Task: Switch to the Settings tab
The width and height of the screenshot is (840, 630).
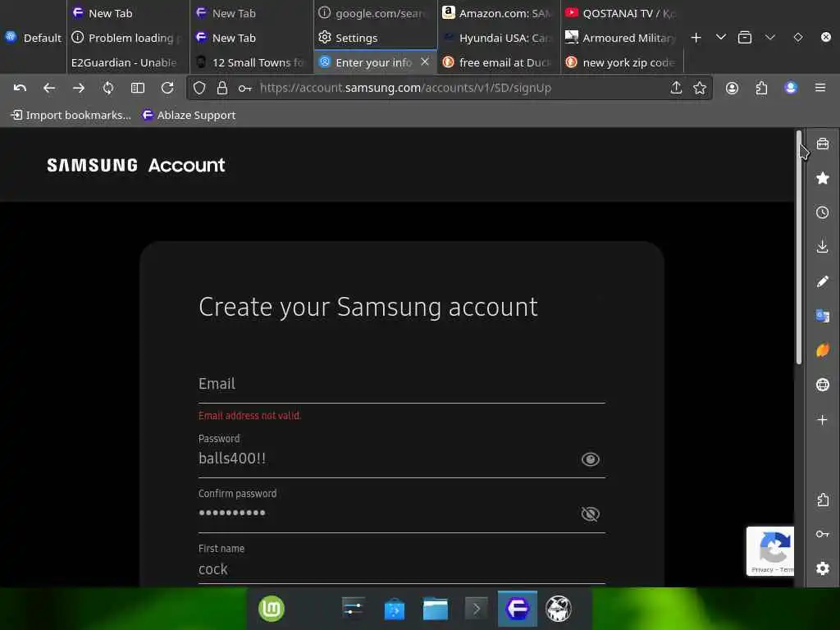Action: click(x=376, y=38)
